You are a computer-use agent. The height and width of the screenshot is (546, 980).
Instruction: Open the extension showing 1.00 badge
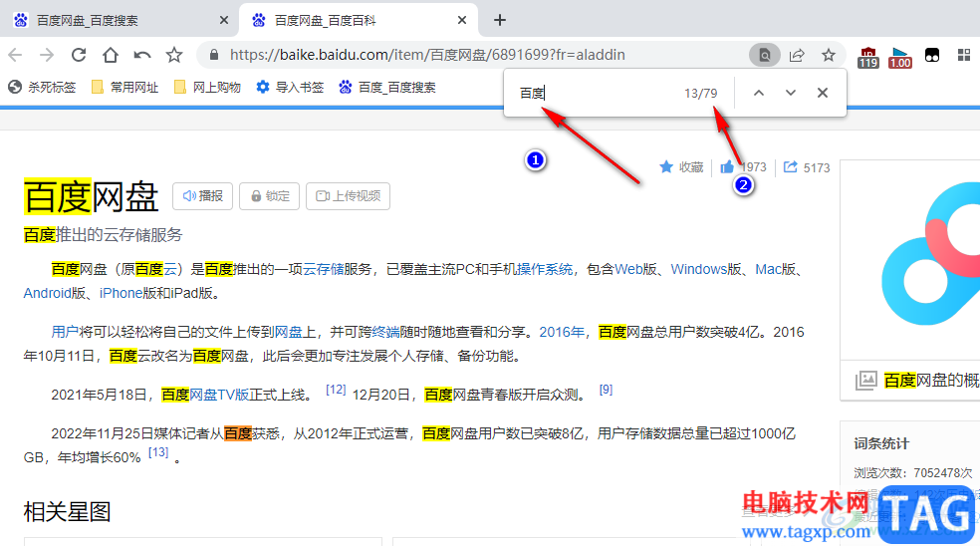900,57
